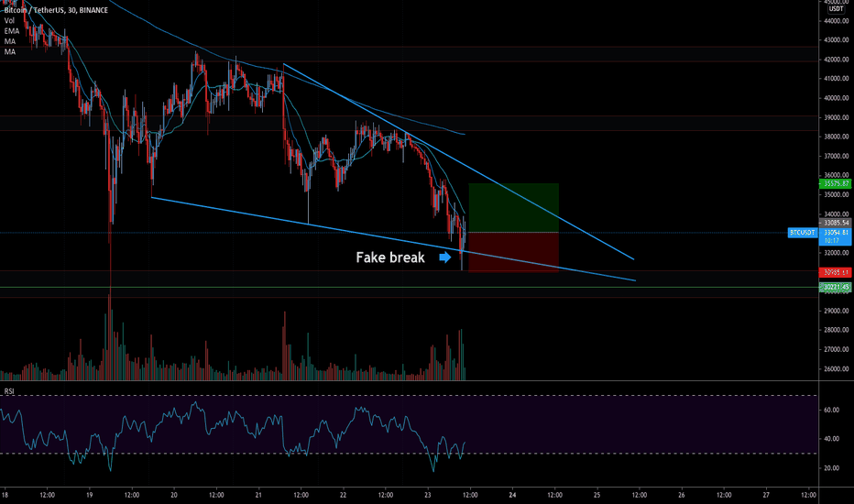
Task: Click the green 30221.45 price label
Action: (835, 287)
